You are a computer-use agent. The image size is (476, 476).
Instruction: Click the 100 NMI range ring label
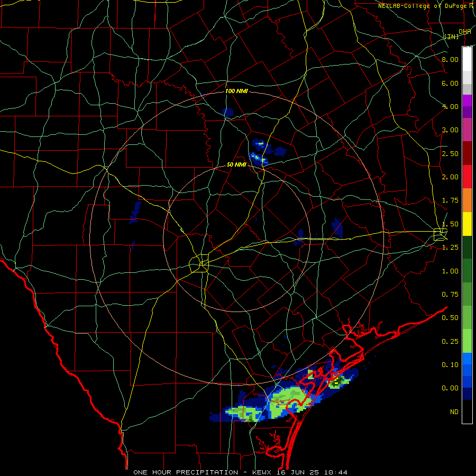[236, 91]
